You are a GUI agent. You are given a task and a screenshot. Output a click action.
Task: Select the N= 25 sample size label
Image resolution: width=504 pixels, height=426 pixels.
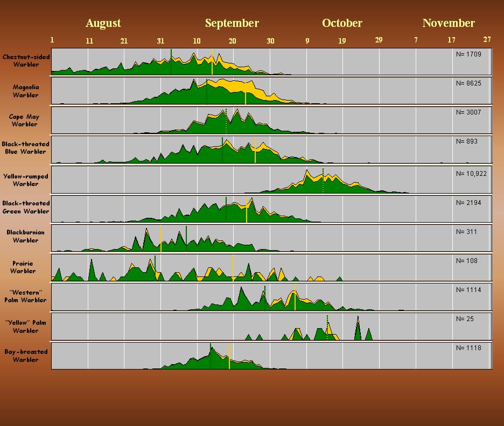[x=464, y=319]
